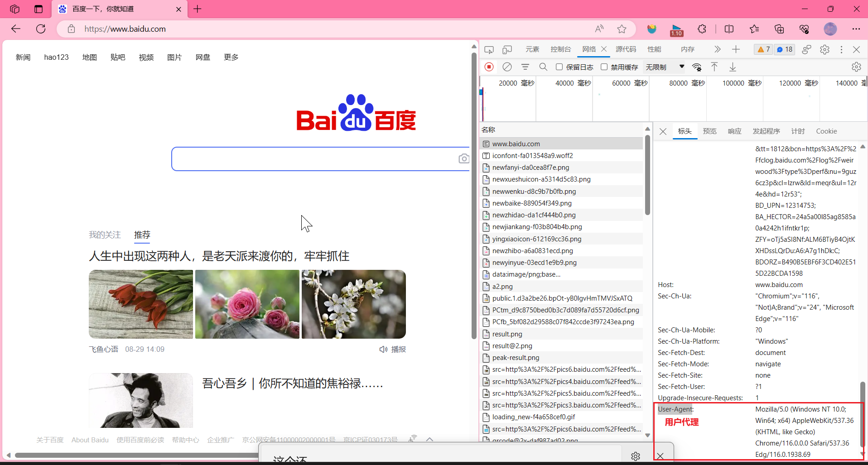868x465 pixels.
Task: Open the 无限制 throttling dropdown
Action: click(x=665, y=67)
